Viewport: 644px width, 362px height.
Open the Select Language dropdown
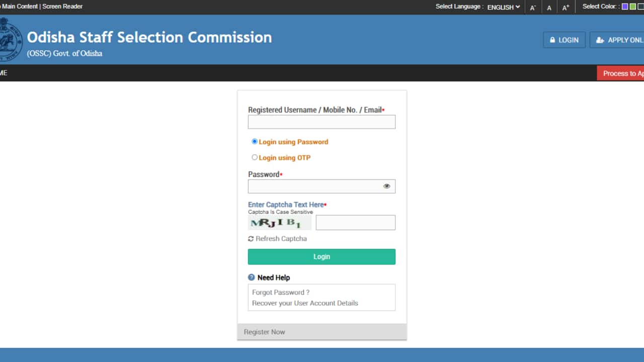tap(503, 7)
